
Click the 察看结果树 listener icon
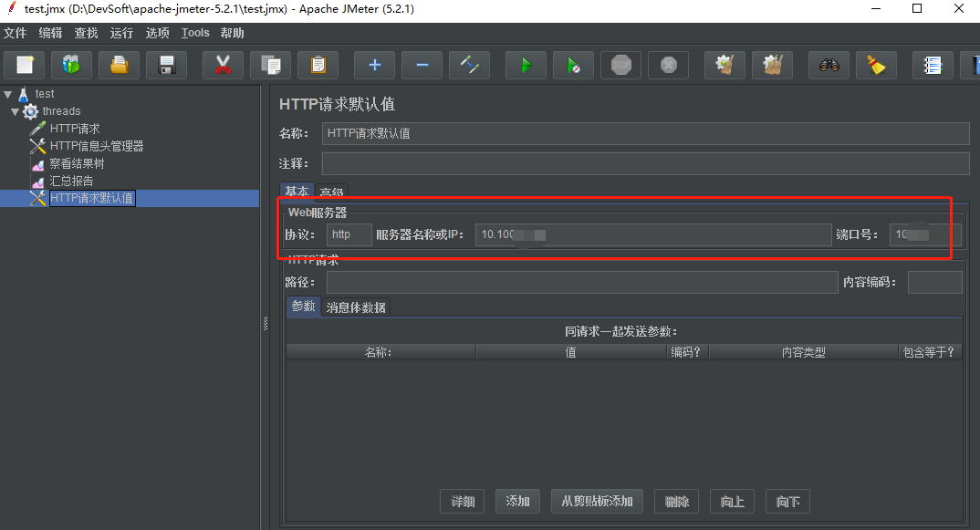point(38,164)
